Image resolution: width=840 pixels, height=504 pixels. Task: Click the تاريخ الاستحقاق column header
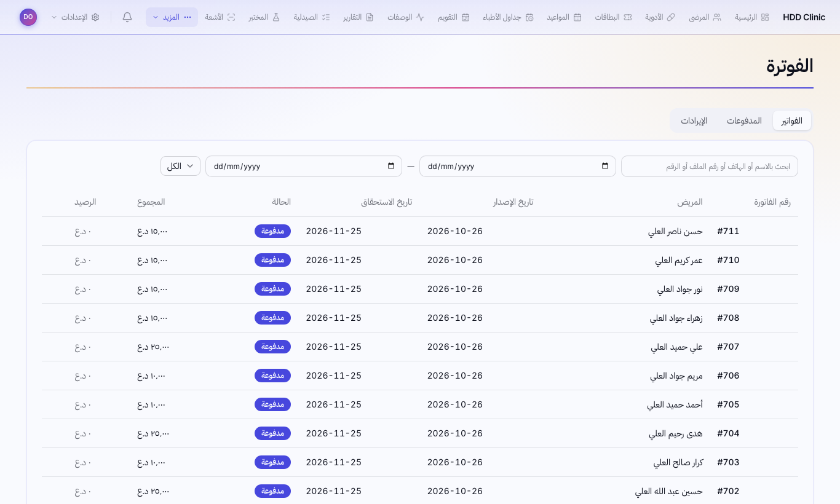(x=386, y=202)
